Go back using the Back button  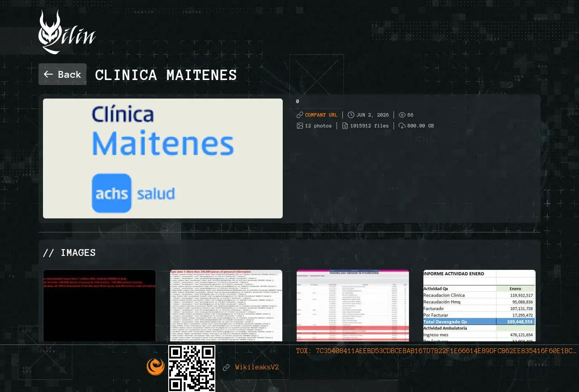[x=62, y=74]
